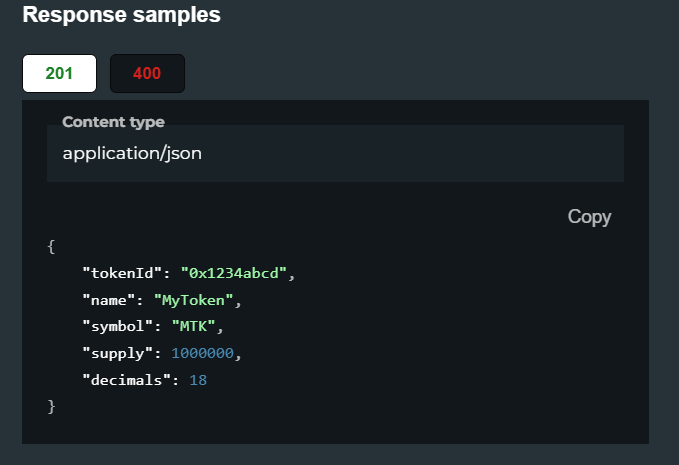
Task: Click the "tokenId" key in JSON
Action: point(122,273)
